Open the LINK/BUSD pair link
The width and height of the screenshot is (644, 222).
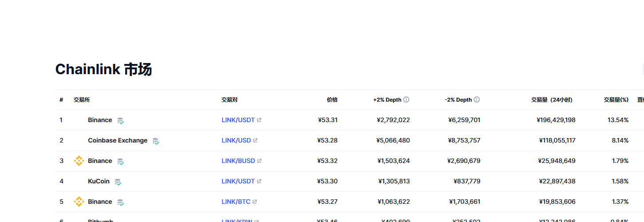pos(238,161)
